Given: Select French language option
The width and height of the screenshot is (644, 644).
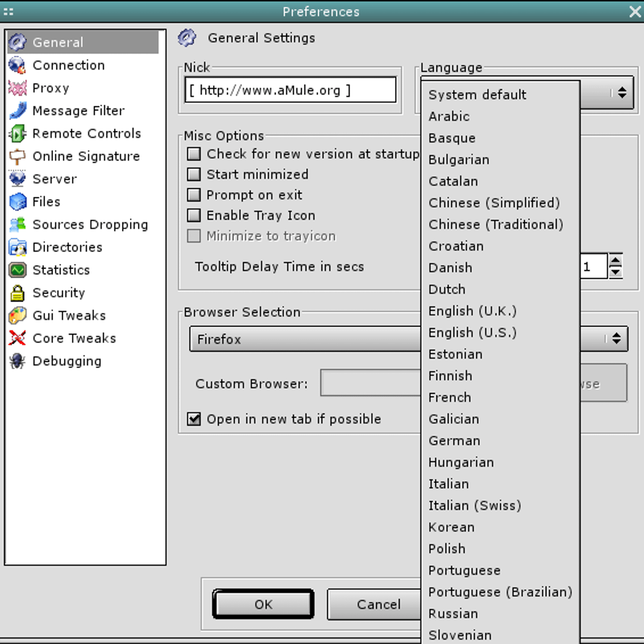Looking at the screenshot, I should [500, 398].
